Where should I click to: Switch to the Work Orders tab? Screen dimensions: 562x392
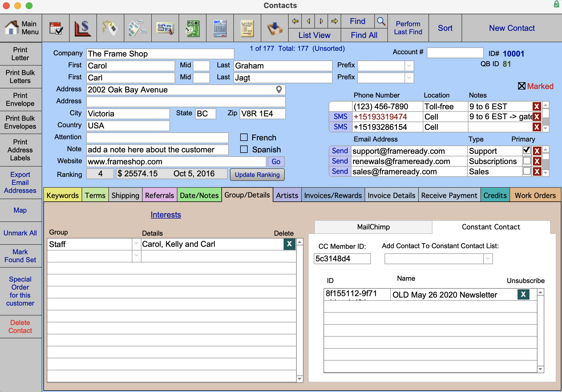pos(535,195)
